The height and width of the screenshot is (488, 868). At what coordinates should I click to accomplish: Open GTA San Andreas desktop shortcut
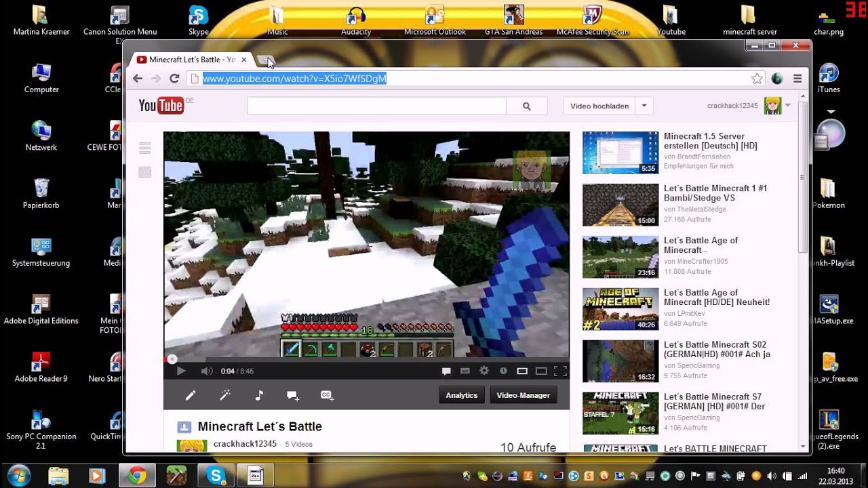point(513,20)
